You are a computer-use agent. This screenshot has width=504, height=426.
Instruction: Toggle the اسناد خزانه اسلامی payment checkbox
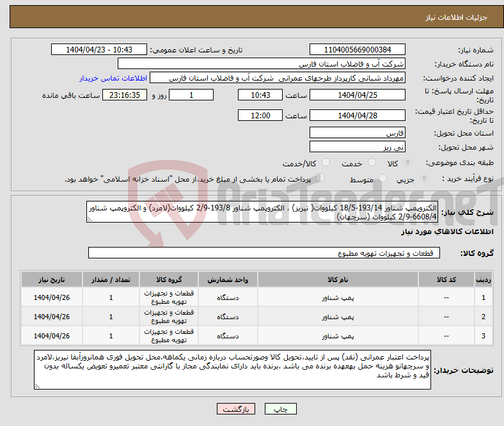tap(320, 178)
